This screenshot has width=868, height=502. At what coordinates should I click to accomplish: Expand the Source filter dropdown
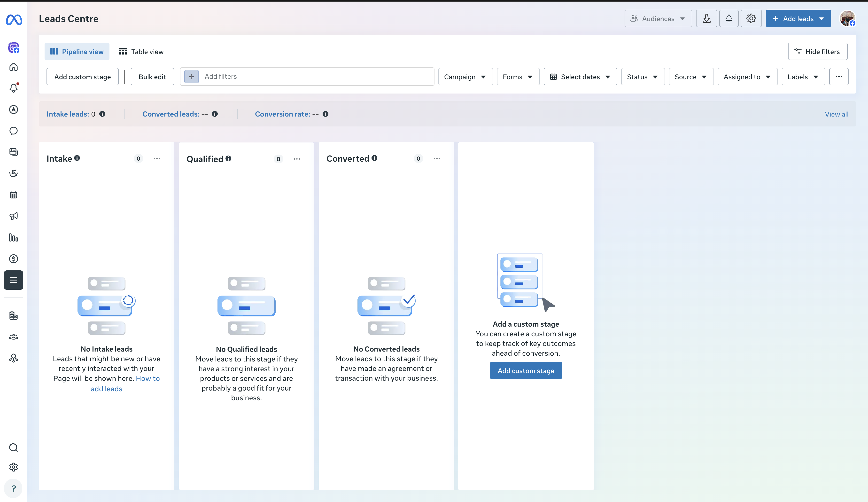click(x=691, y=77)
